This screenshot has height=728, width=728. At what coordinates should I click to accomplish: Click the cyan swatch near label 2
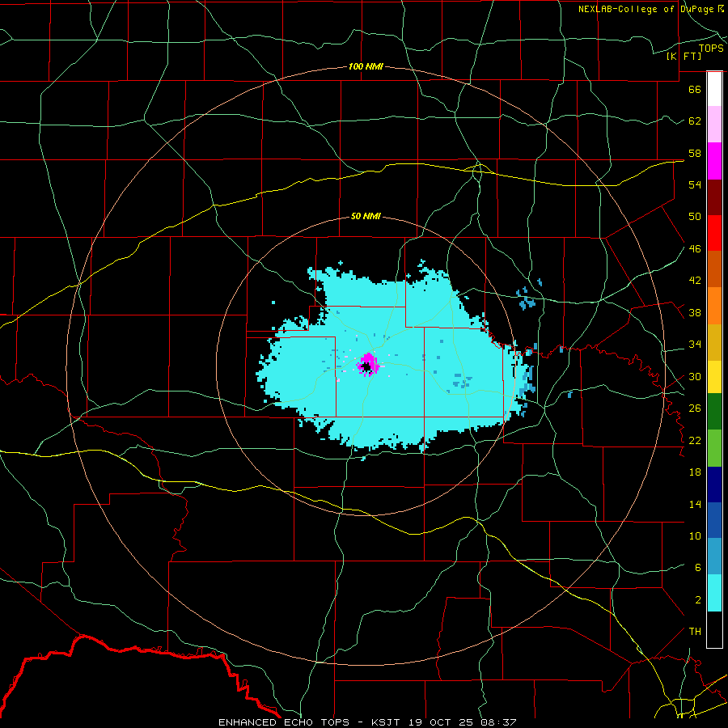(714, 593)
